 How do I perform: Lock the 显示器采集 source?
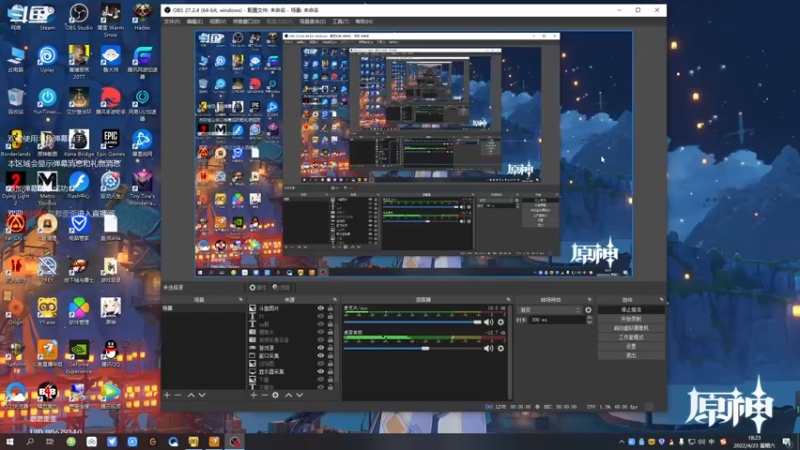click(330, 371)
